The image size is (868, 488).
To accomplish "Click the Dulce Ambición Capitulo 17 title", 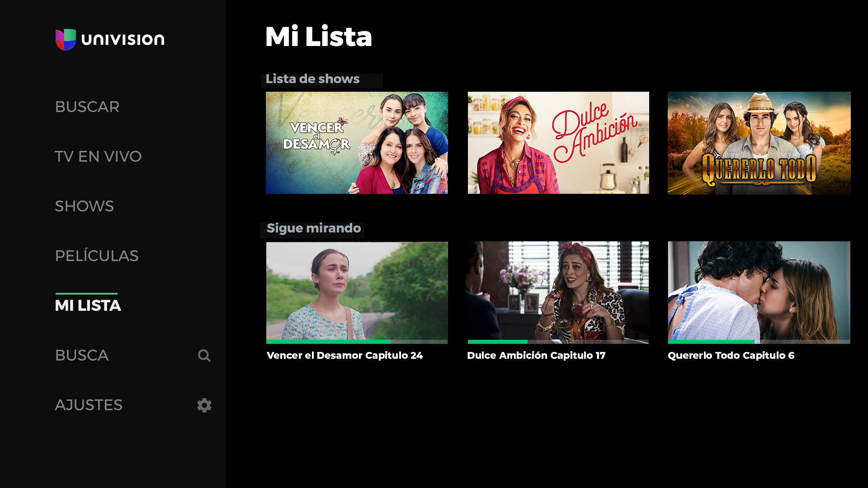I will tap(536, 356).
